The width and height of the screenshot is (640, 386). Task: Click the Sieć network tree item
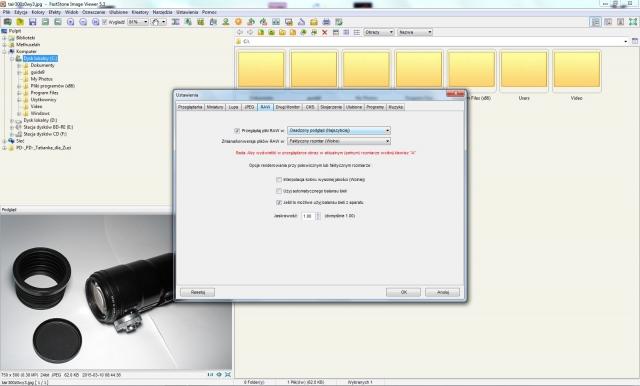20,141
